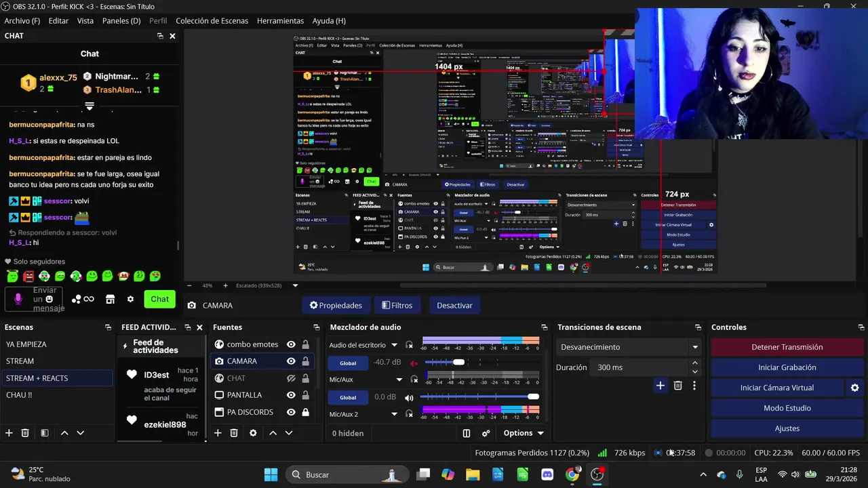Open source Filtros button
The height and width of the screenshot is (488, 868).
pos(397,305)
